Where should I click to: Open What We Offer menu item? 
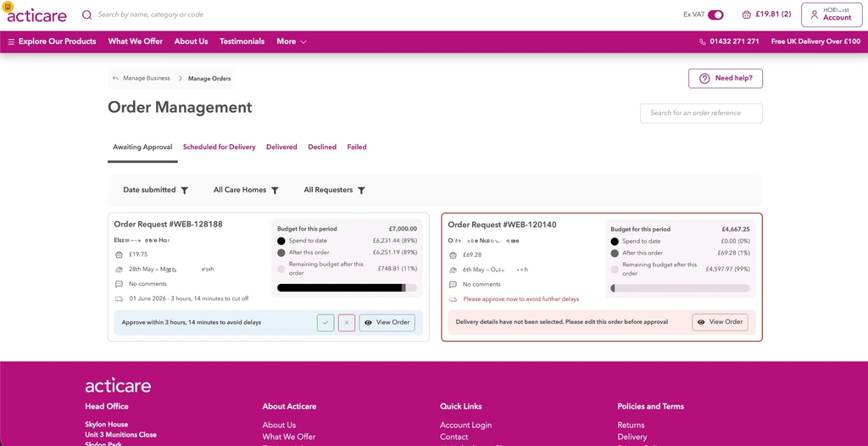[x=136, y=42]
